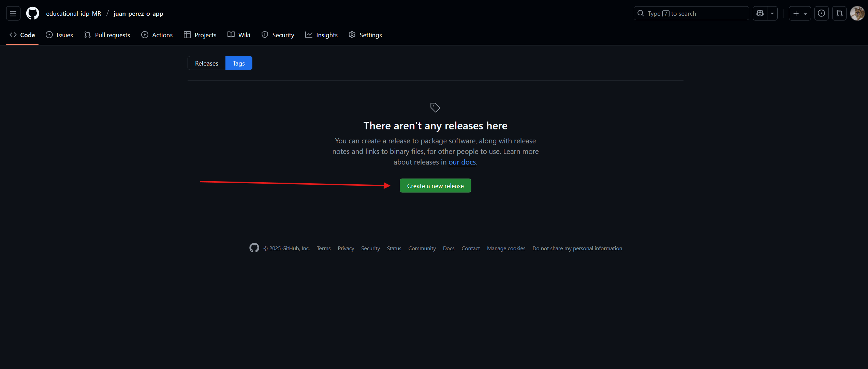Focus the 'Type / to search' field
868x369 pixels.
coord(691,14)
